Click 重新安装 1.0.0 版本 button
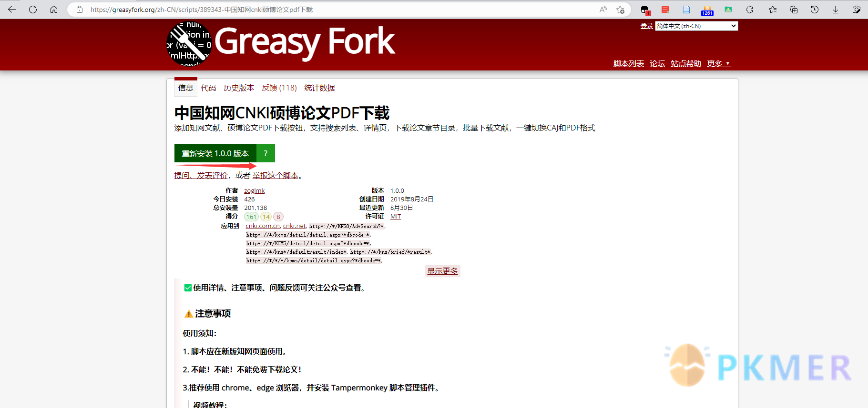 tap(215, 153)
